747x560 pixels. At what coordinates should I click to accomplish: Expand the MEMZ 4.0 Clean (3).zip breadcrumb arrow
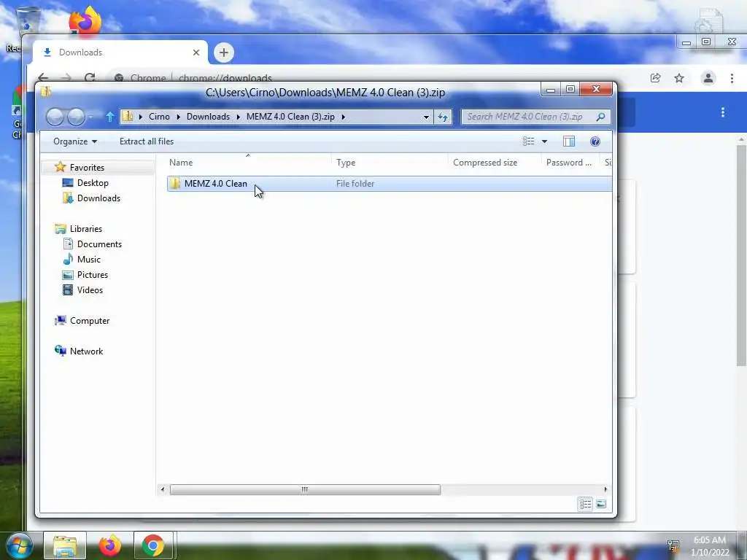[x=344, y=117]
